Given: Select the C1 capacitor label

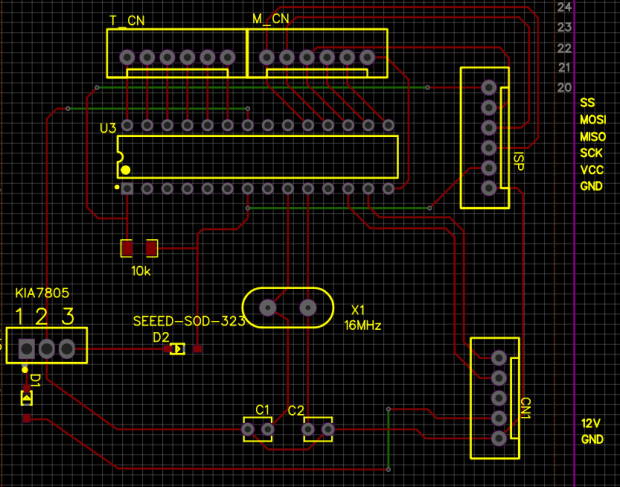Looking at the screenshot, I should click(x=262, y=410).
